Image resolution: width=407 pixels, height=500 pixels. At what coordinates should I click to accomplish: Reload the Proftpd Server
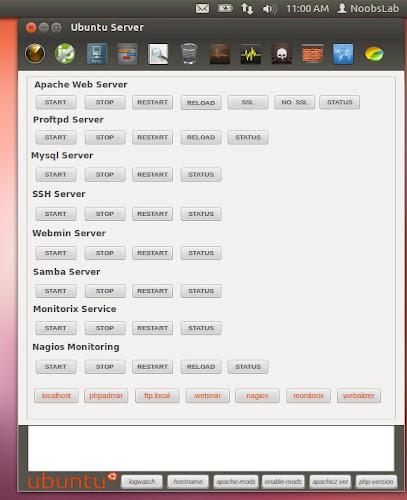[x=201, y=137]
